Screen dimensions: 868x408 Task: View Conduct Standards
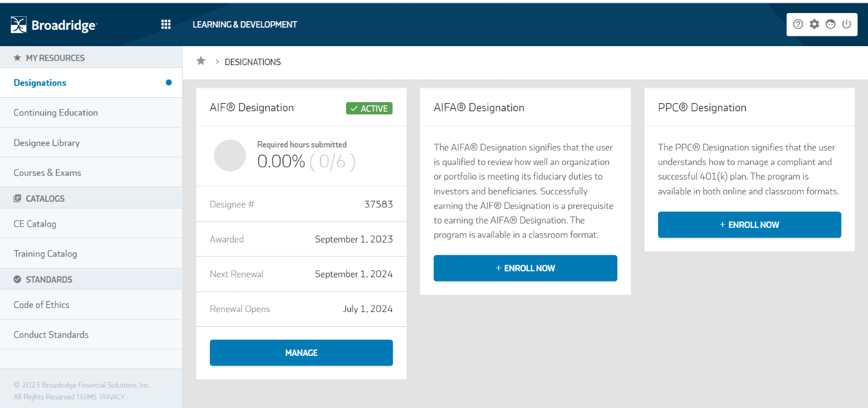91,334
